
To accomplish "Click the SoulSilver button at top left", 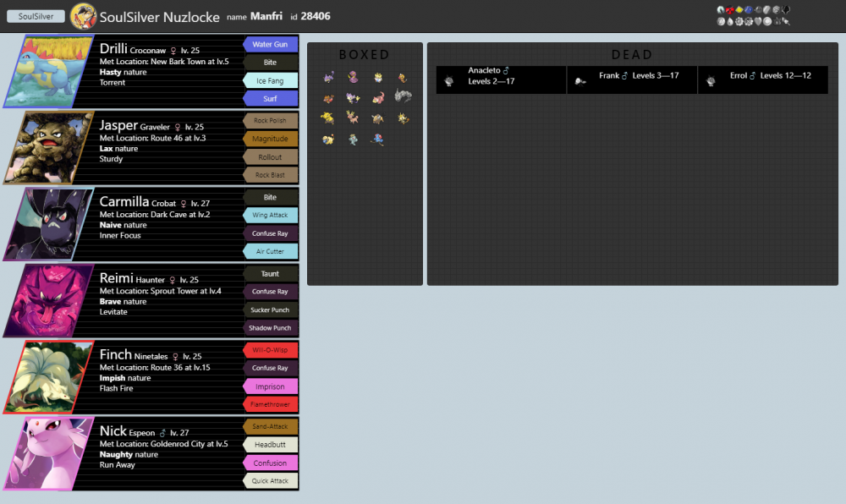I will (35, 15).
